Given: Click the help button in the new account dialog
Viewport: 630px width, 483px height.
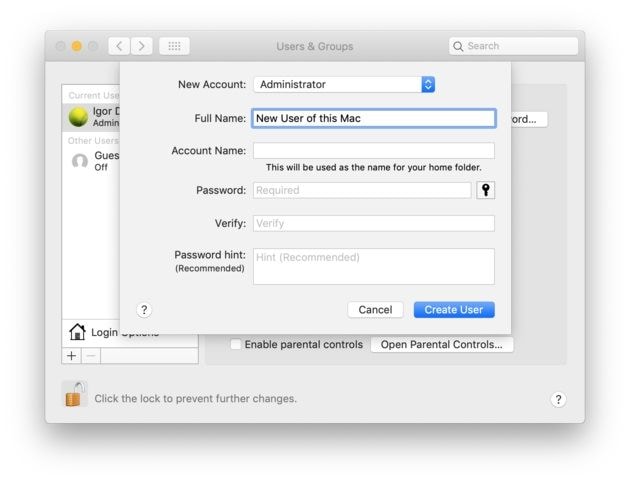Looking at the screenshot, I should [144, 310].
